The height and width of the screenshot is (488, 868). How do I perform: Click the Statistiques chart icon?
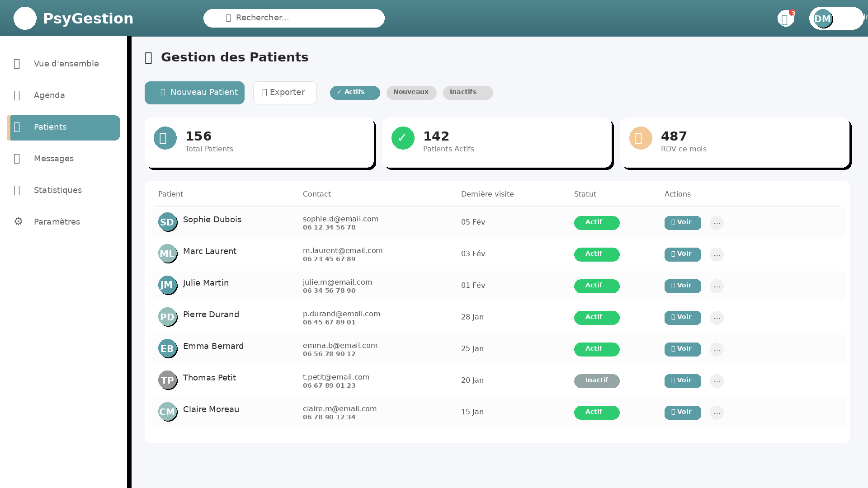17,190
